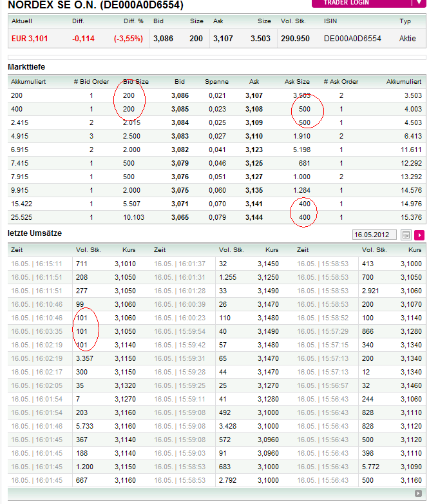Select trade price 3,1450

pyautogui.click(x=268, y=264)
